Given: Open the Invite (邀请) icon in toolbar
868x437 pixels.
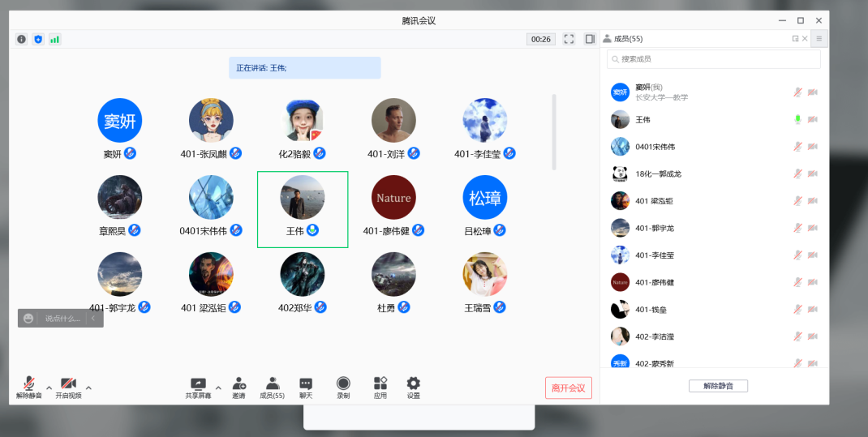Looking at the screenshot, I should [x=238, y=387].
